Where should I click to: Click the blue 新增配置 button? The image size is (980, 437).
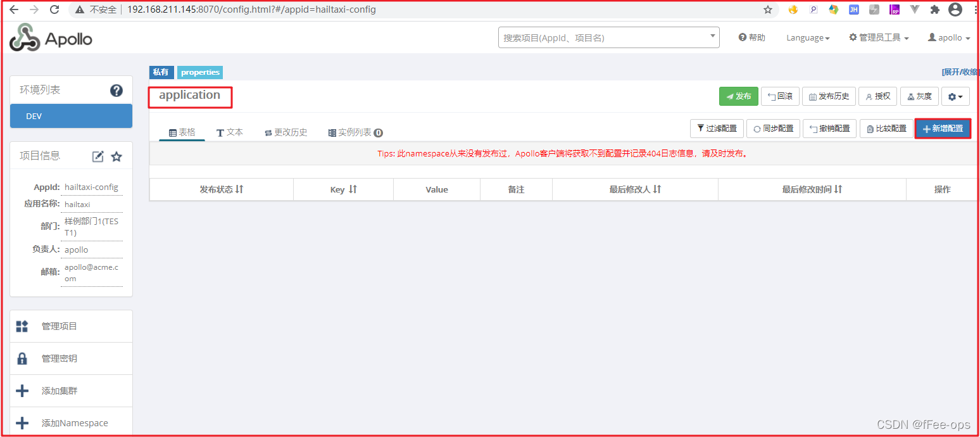(x=943, y=129)
